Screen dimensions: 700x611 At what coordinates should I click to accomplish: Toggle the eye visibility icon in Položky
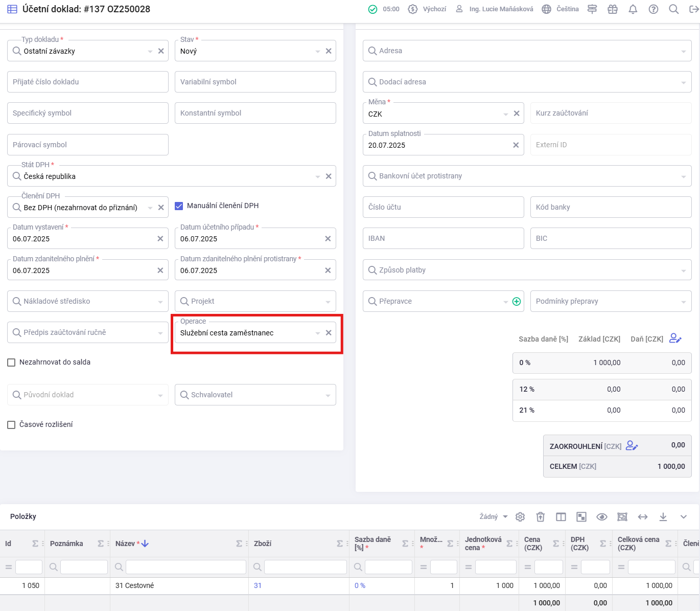point(602,517)
